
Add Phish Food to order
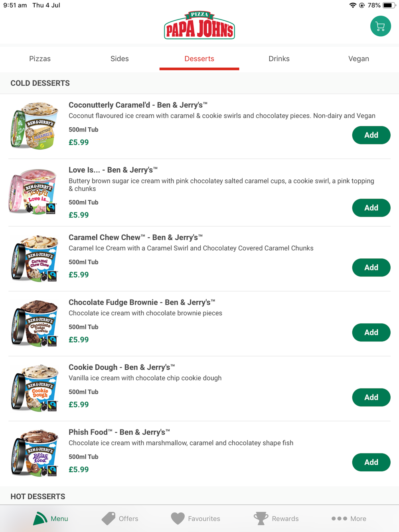tap(371, 462)
